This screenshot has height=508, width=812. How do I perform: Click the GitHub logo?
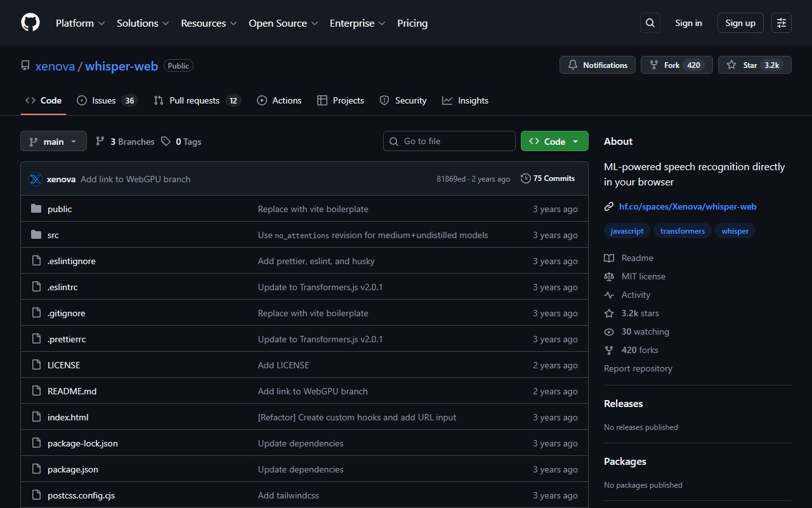tap(30, 22)
